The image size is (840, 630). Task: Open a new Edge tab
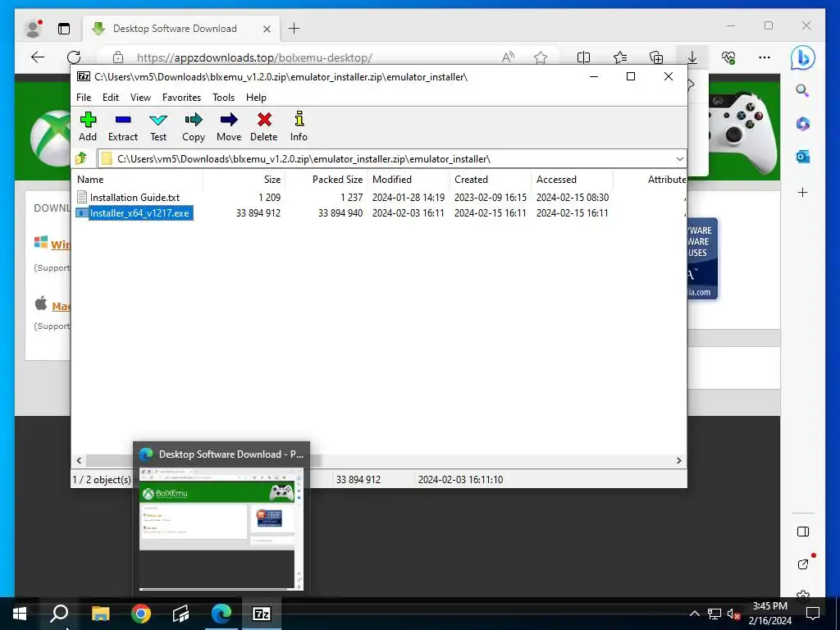pos(294,29)
